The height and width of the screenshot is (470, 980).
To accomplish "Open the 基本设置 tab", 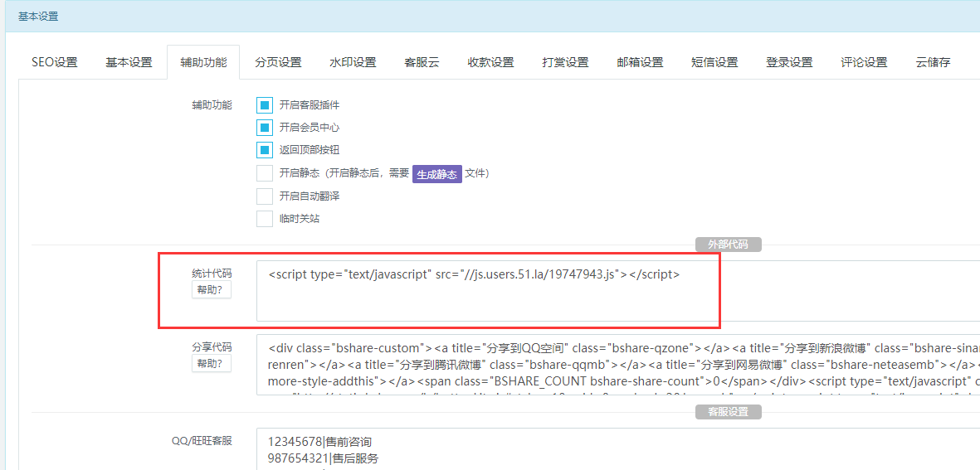I will click(x=129, y=62).
